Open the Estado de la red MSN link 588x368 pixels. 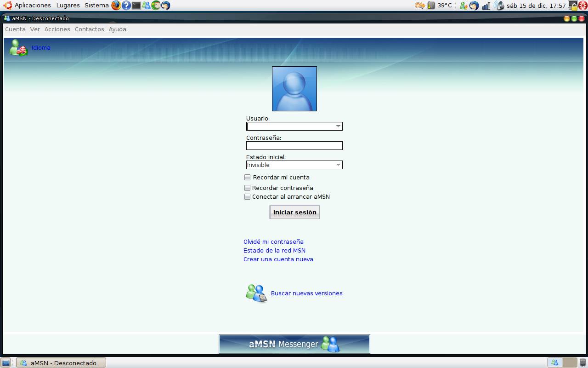coord(274,251)
